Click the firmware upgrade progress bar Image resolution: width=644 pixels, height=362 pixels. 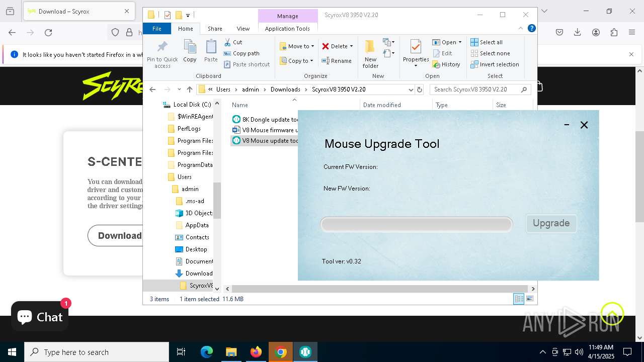417,224
